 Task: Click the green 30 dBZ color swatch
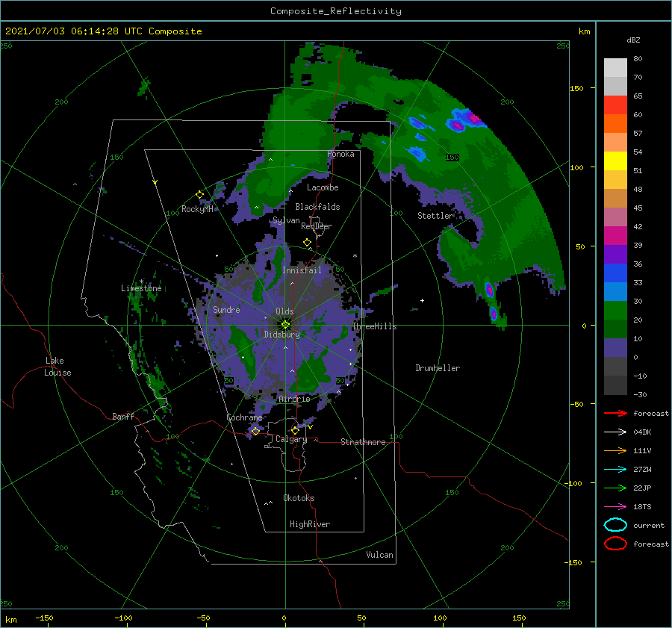[615, 310]
